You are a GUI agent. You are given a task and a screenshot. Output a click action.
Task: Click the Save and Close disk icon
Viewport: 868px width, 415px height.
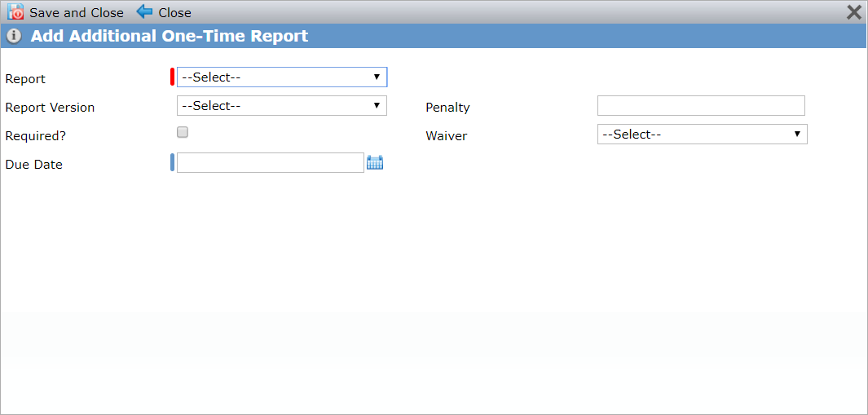coord(15,12)
